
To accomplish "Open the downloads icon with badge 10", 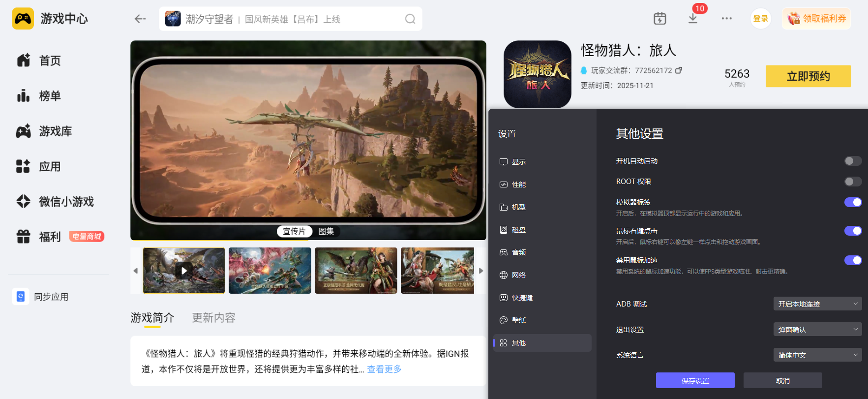I will pyautogui.click(x=693, y=19).
